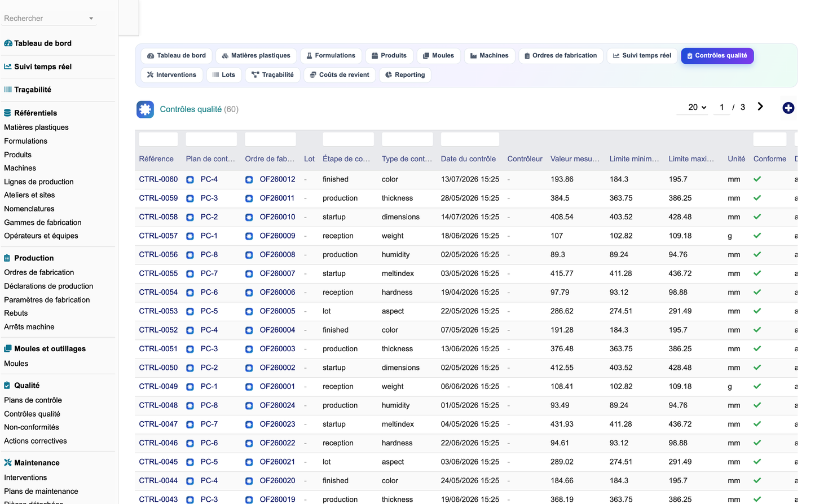Click the Date du contrôle filter field
This screenshot has width=815, height=504.
470,139
